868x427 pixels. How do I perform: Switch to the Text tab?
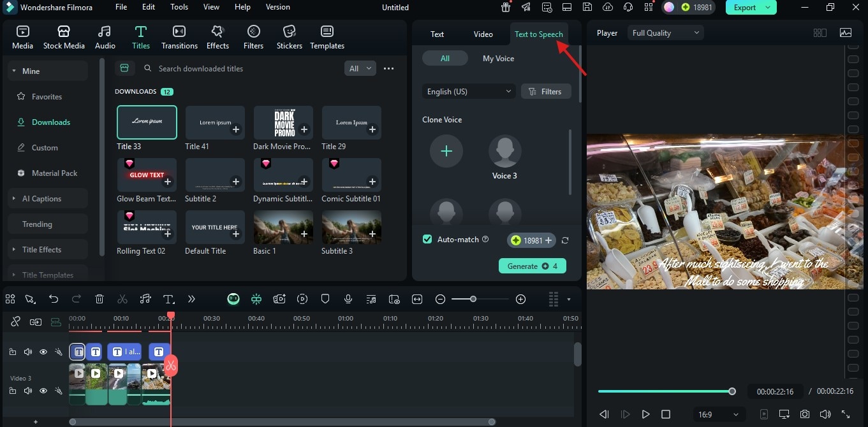click(x=437, y=34)
